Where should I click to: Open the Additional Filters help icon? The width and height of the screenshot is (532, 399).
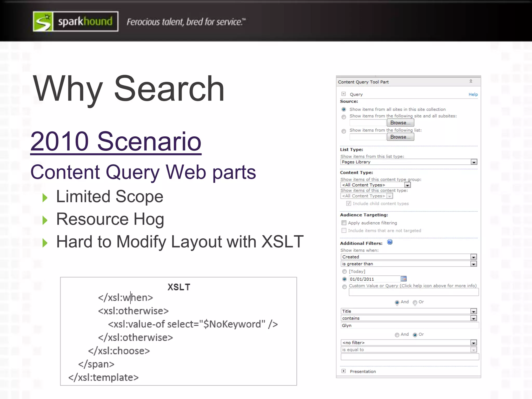coord(390,242)
